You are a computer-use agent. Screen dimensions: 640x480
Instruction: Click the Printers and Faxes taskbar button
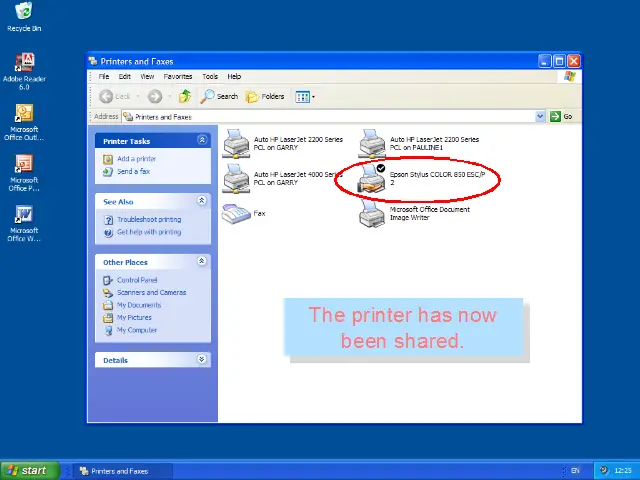coord(122,471)
